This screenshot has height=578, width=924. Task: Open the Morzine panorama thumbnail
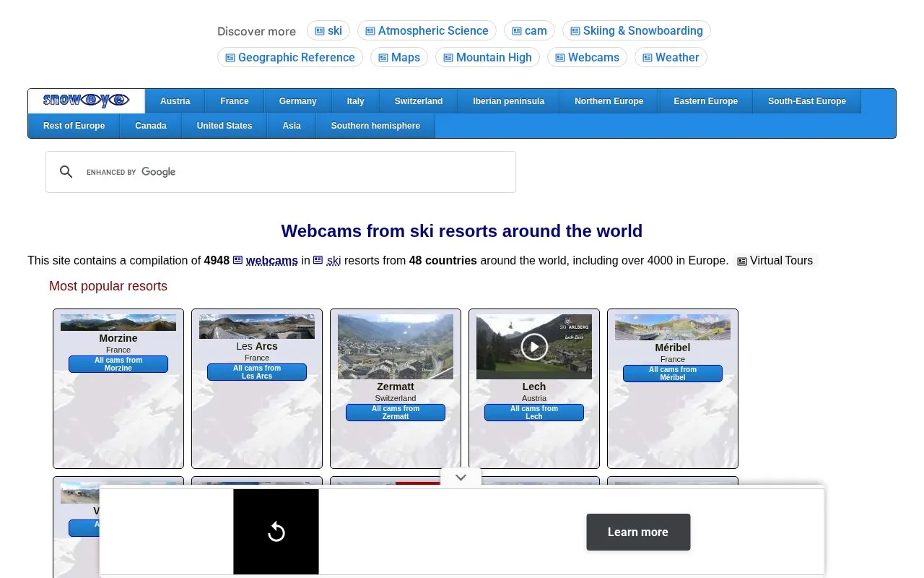[x=118, y=322]
